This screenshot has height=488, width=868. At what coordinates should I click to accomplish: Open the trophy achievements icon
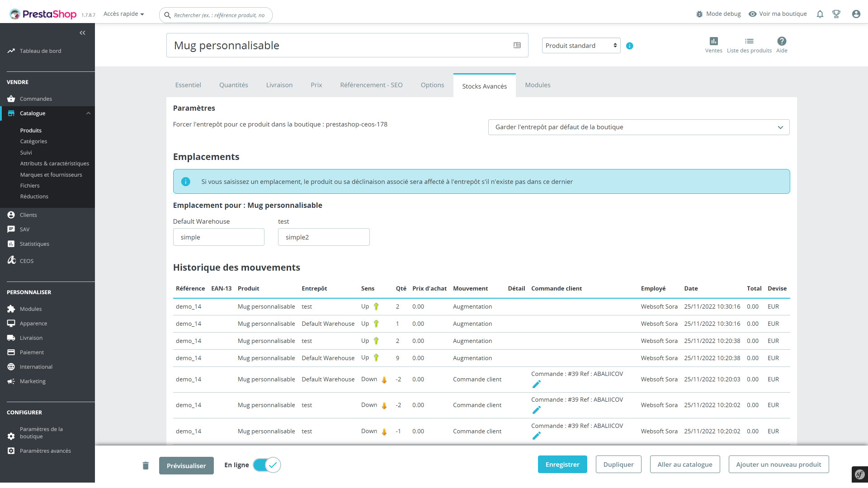pos(836,14)
